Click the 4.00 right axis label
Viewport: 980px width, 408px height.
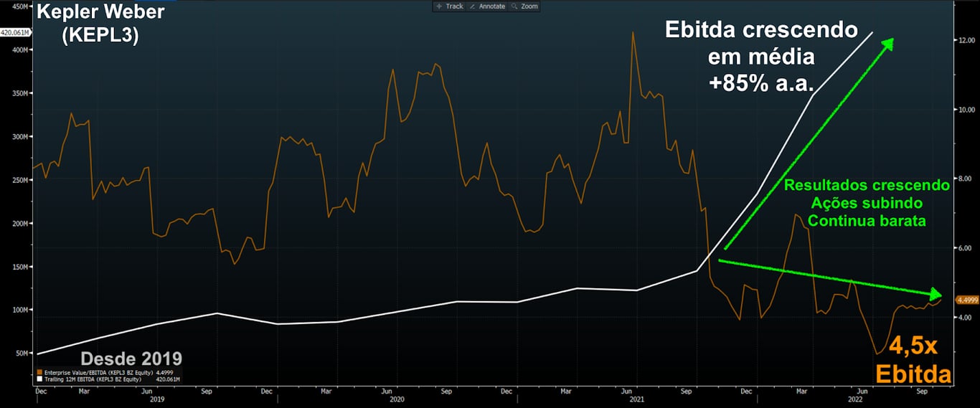tap(965, 317)
